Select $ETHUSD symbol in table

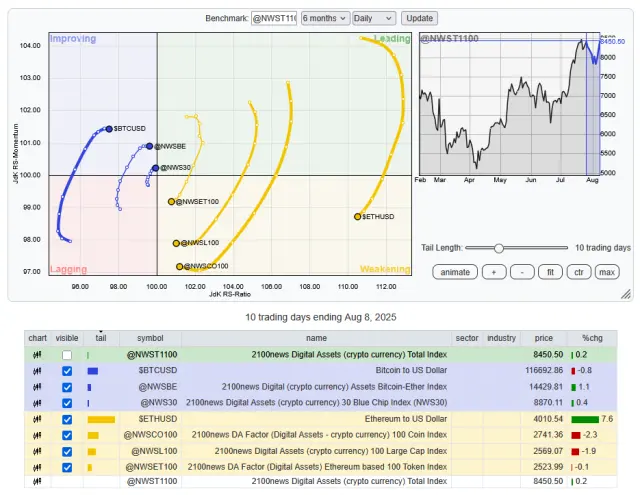(157, 419)
